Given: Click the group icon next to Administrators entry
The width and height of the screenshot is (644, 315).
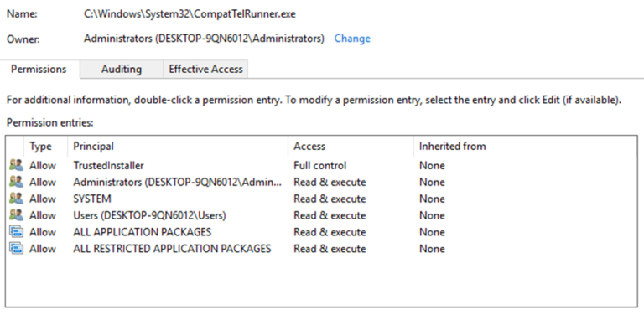Looking at the screenshot, I should click(x=16, y=182).
